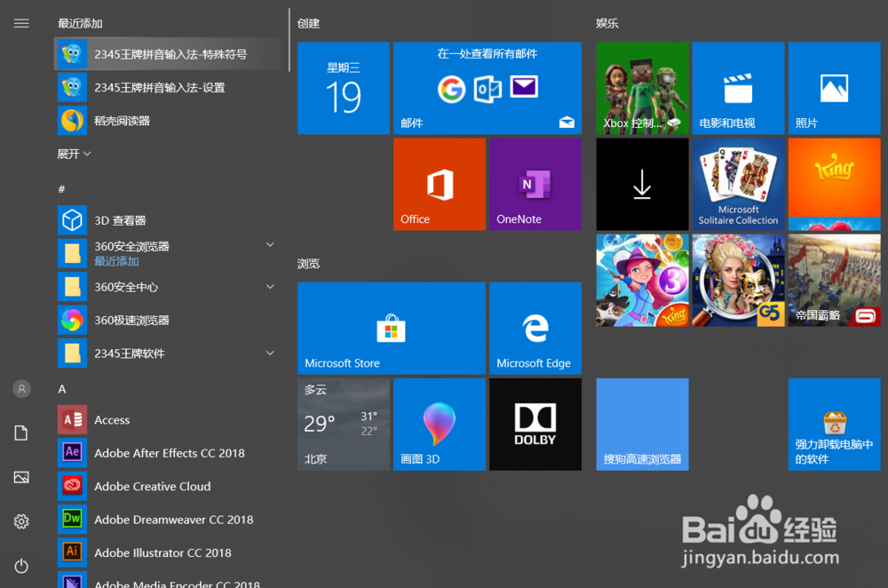The height and width of the screenshot is (588, 888).
Task: Expand the 2345王牌软件 folder
Action: coord(270,353)
